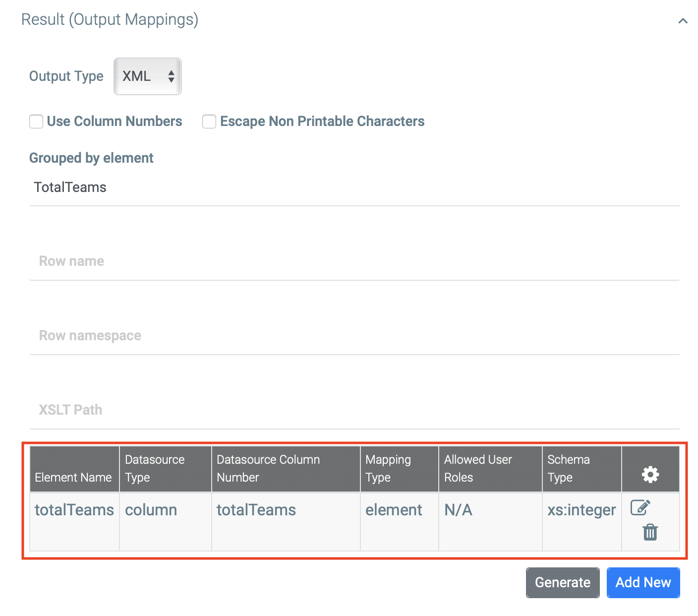Click the Datasource Column Number header
This screenshot has height=616, width=698.
(x=286, y=469)
